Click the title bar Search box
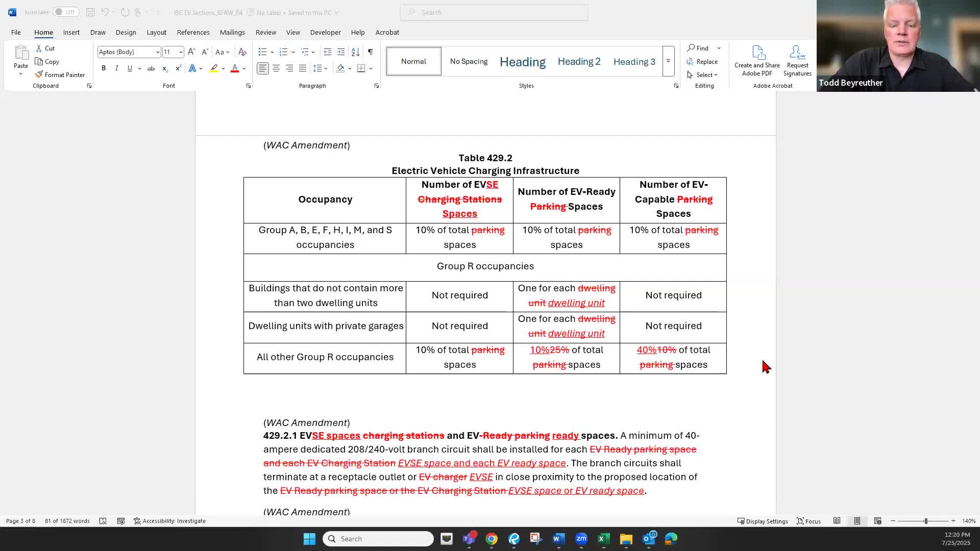 pyautogui.click(x=494, y=12)
